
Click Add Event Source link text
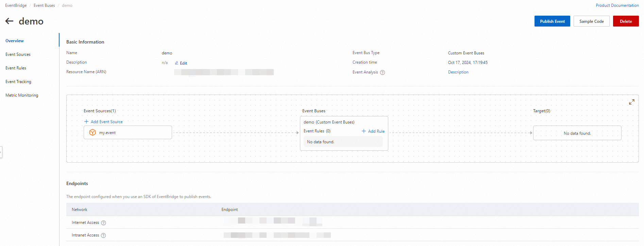(x=107, y=122)
